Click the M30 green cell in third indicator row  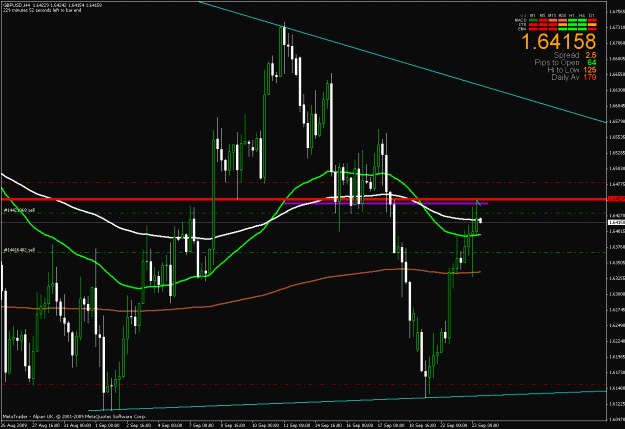(562, 29)
